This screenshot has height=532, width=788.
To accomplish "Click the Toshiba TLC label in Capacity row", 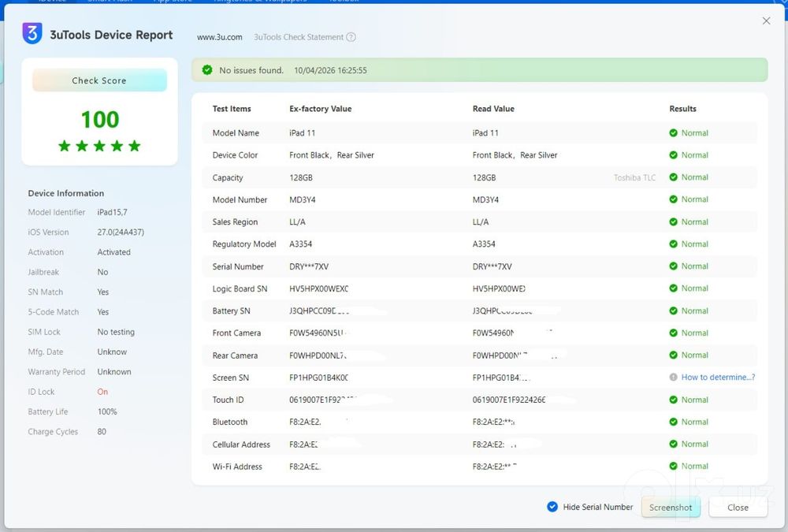I will pyautogui.click(x=634, y=177).
